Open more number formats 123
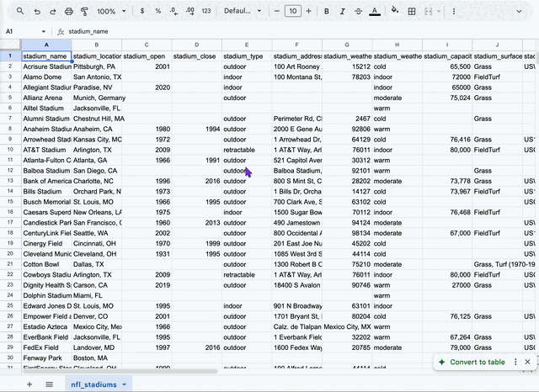 (x=205, y=11)
